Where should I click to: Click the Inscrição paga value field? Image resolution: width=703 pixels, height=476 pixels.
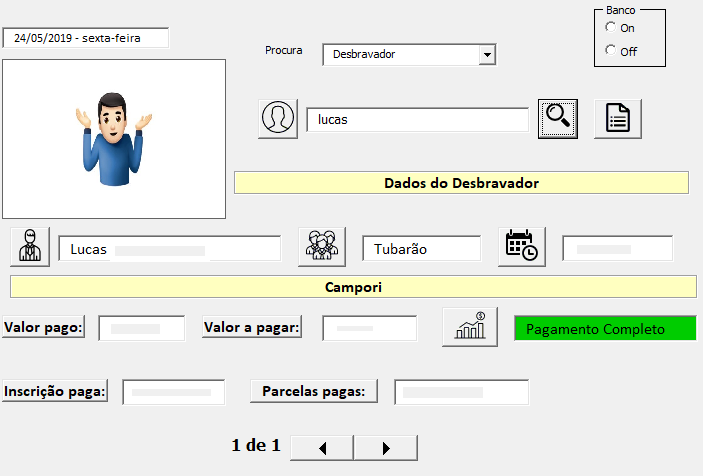(174, 392)
